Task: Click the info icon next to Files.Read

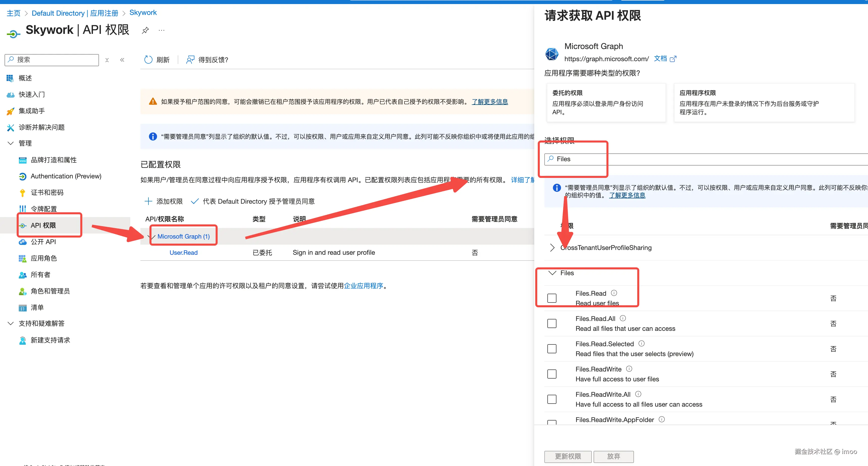Action: (614, 293)
